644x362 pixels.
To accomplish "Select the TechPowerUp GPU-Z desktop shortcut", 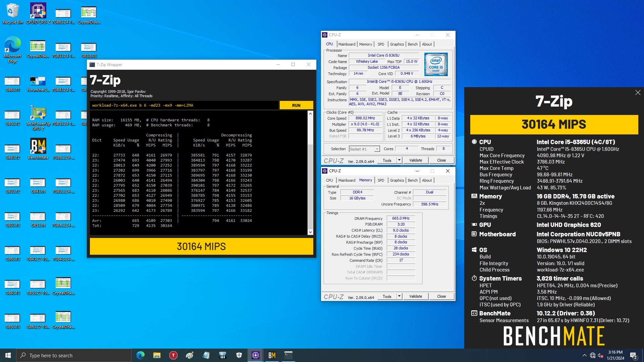I will (38, 117).
